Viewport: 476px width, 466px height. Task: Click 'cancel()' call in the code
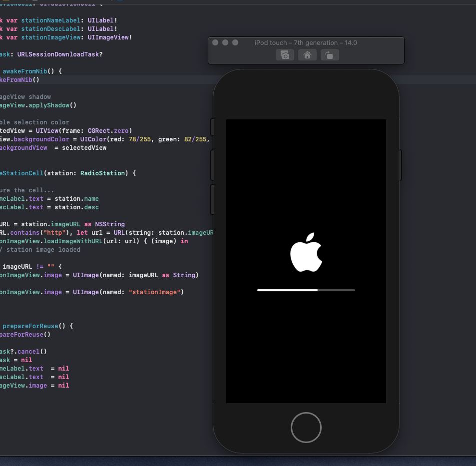pyautogui.click(x=32, y=352)
